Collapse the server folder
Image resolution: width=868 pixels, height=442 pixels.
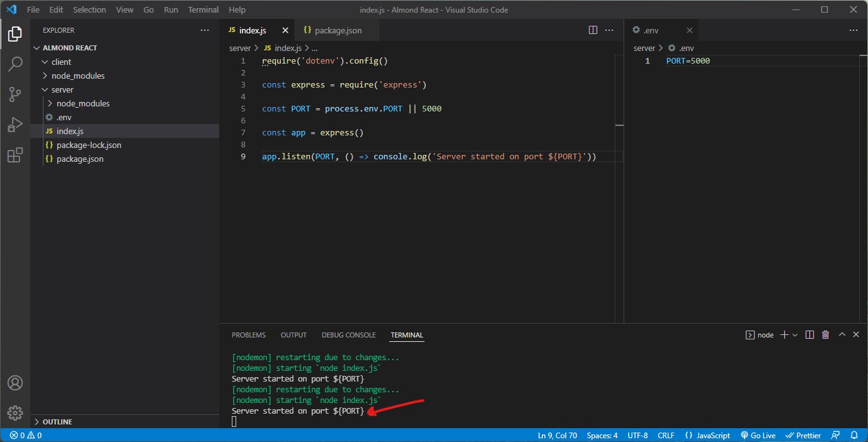click(x=125, y=89)
